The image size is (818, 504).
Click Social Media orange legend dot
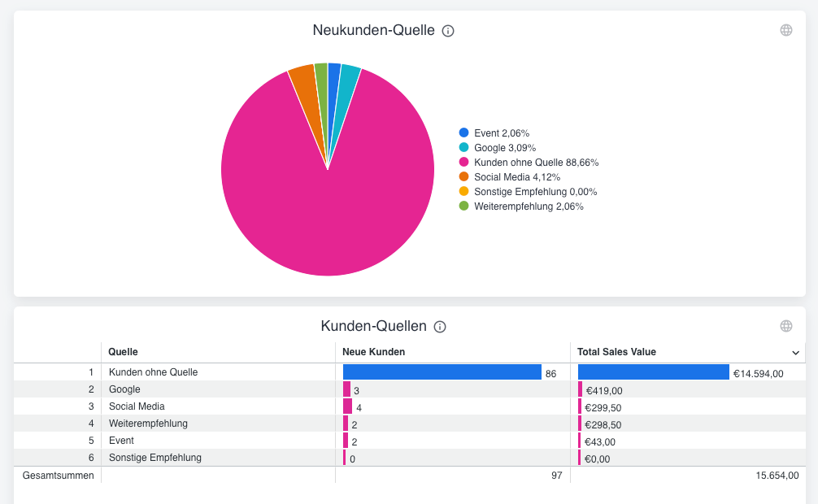464,176
